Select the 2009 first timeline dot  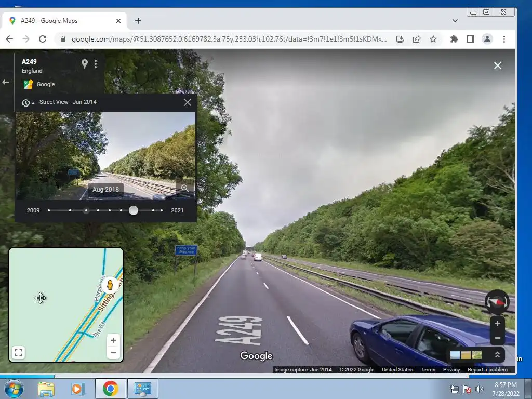[49, 210]
